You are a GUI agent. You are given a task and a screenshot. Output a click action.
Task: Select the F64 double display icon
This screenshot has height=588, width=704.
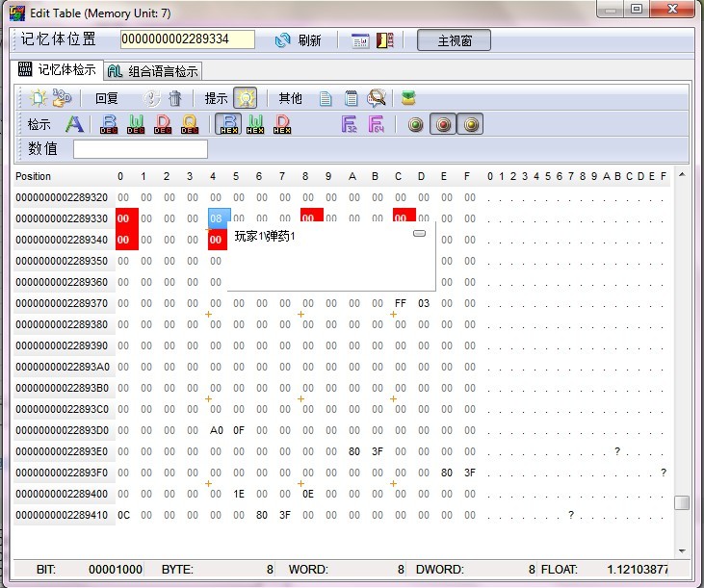tap(377, 124)
